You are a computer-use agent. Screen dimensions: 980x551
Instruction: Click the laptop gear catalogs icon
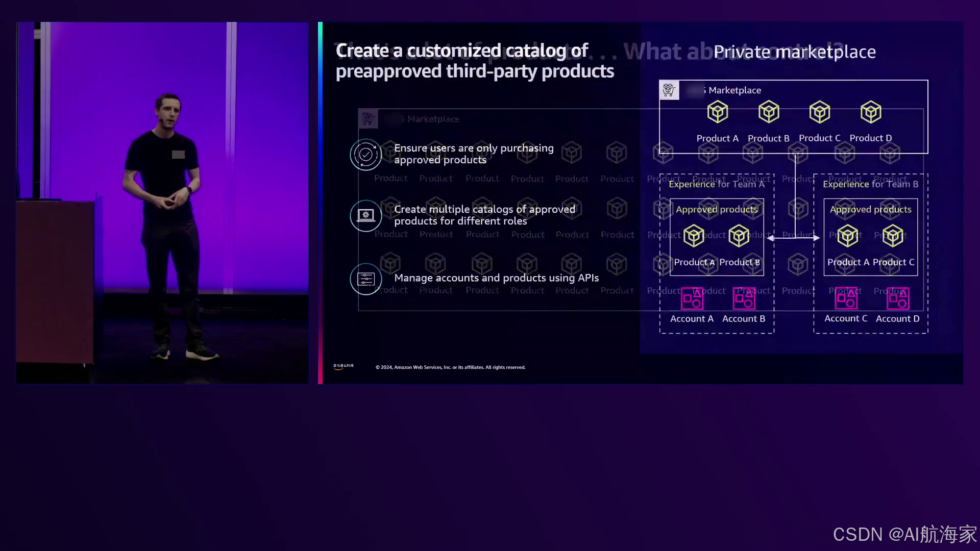point(366,215)
